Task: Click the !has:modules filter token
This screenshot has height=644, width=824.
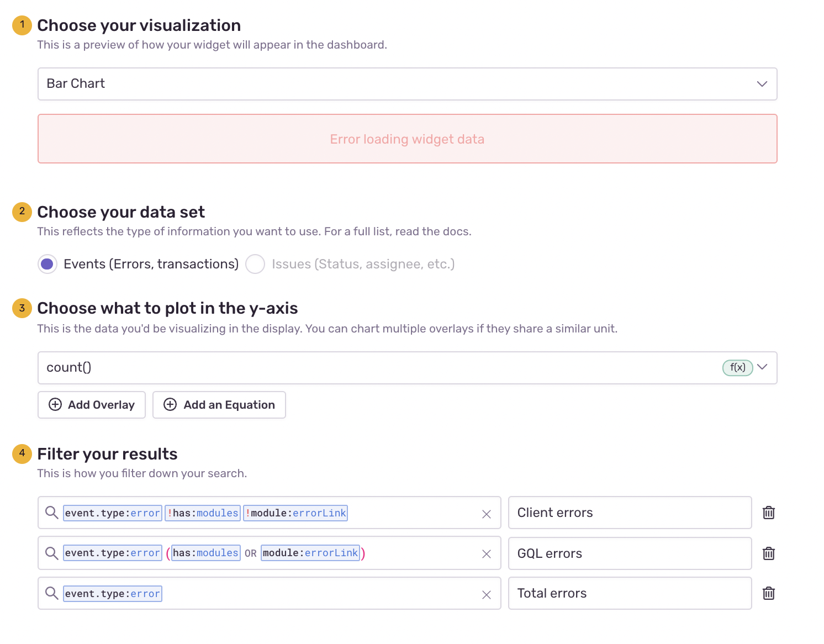Action: [203, 513]
